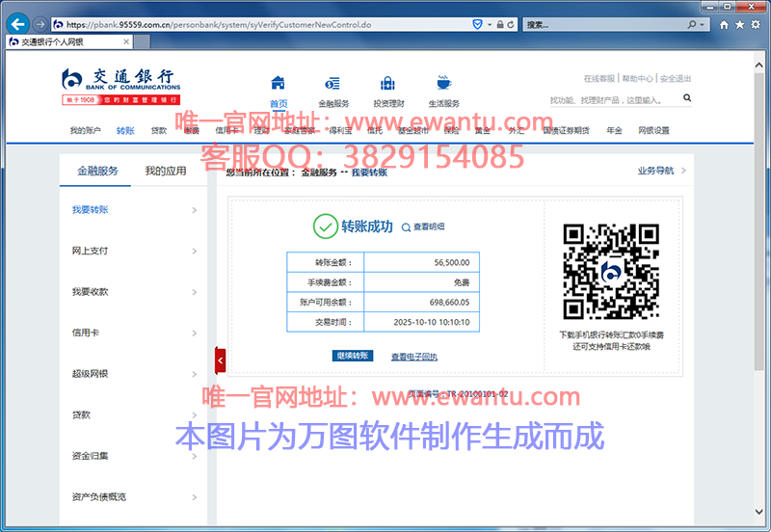
Task: Click the 金融服务 icon
Action: [332, 83]
